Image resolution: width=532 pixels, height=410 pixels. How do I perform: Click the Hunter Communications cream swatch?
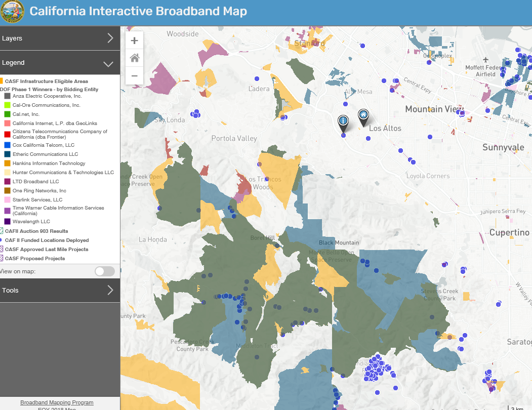[8, 173]
